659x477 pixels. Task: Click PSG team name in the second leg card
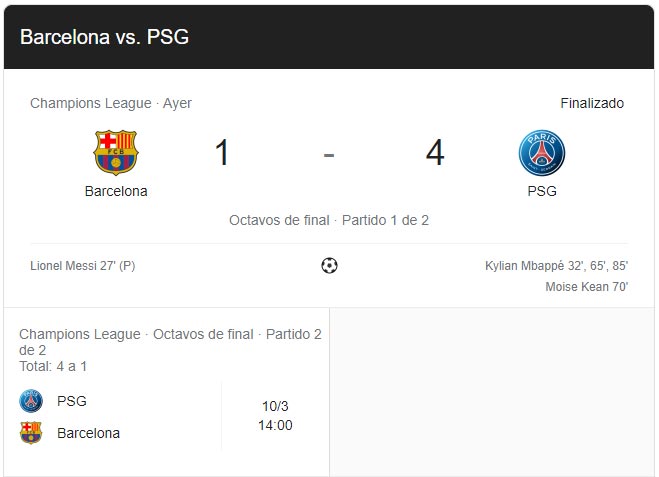point(72,401)
